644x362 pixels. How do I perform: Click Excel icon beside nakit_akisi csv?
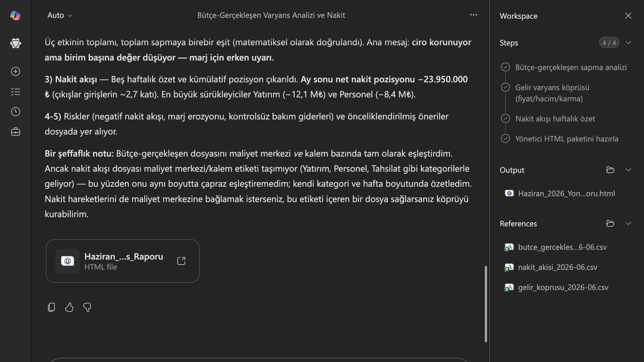click(509, 267)
